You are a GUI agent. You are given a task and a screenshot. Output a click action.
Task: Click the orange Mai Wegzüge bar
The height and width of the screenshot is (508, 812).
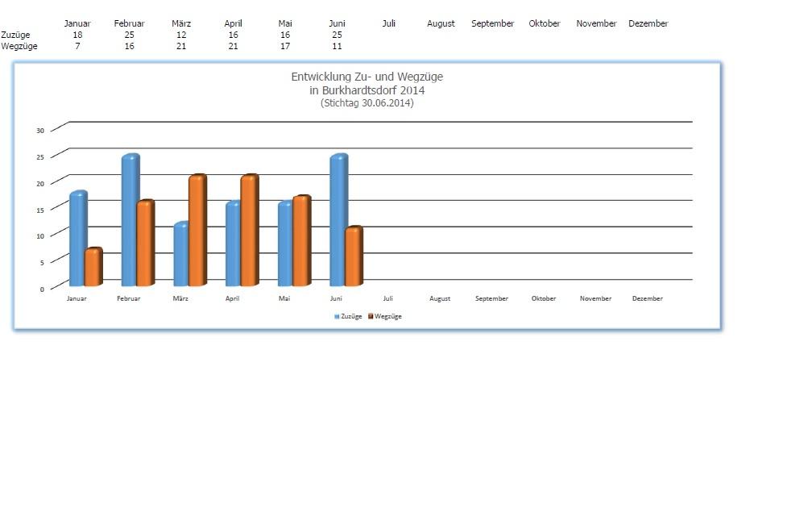tap(301, 241)
